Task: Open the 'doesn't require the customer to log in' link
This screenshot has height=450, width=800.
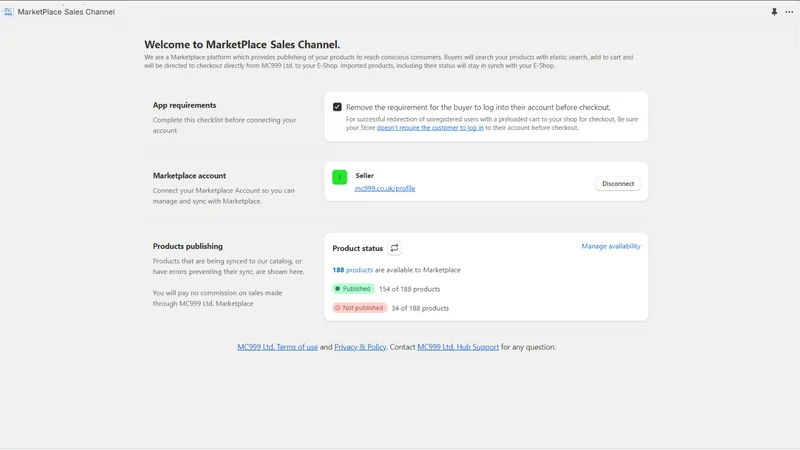Action: (x=430, y=128)
